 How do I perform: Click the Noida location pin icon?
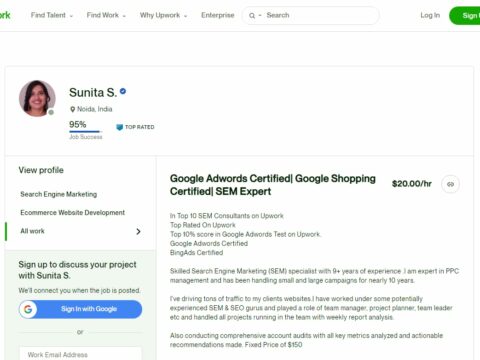click(x=72, y=109)
